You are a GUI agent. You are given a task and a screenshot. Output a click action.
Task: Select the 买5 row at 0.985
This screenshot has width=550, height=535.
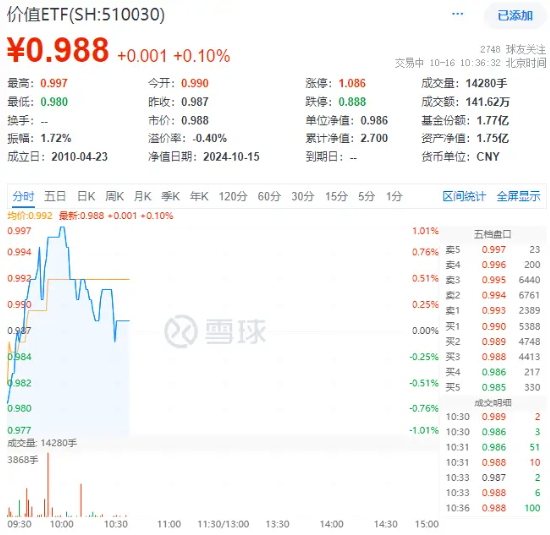click(x=492, y=387)
